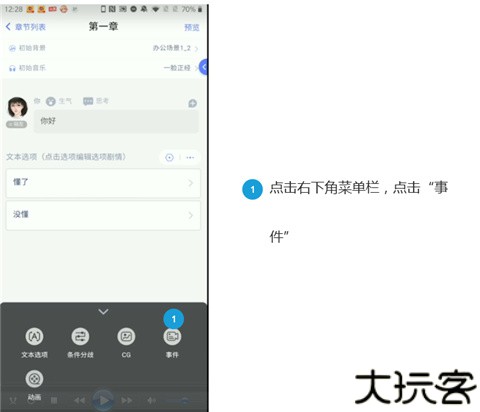480x412 pixels.
Task: Open the 初始背景 initial background row
Action: click(x=103, y=48)
